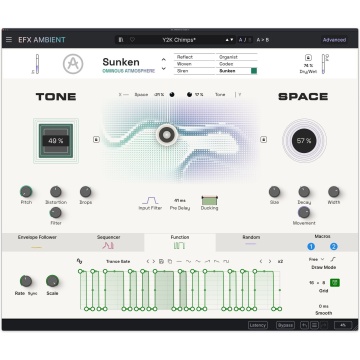Click the Advanced button
The width and height of the screenshot is (360, 360).
point(334,40)
